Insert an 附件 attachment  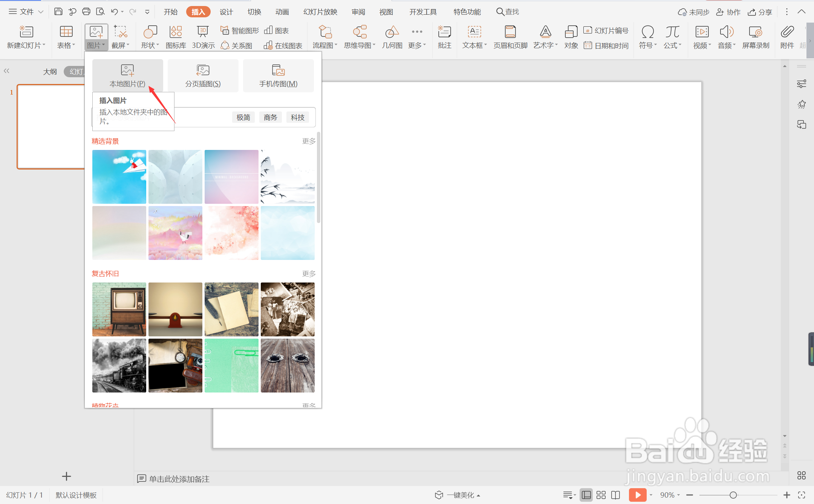787,37
